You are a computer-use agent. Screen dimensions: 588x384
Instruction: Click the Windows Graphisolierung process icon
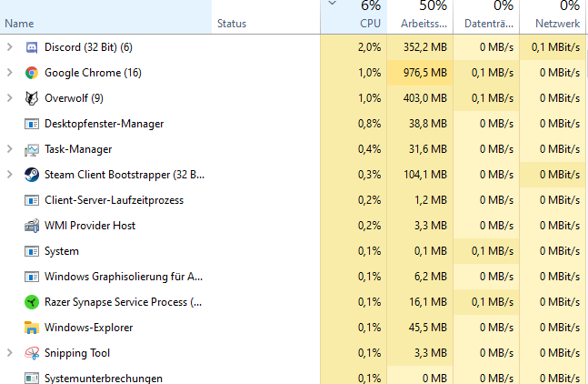[x=32, y=277]
